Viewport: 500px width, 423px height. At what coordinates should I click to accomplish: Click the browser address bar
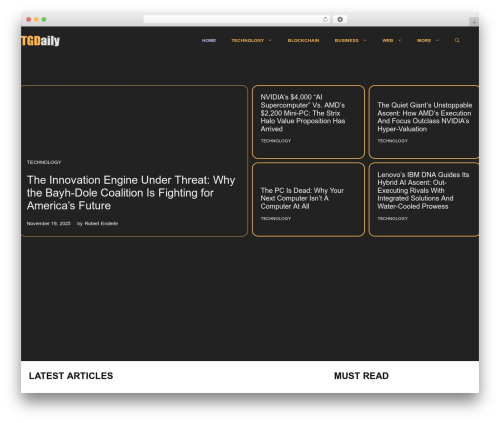tap(237, 19)
